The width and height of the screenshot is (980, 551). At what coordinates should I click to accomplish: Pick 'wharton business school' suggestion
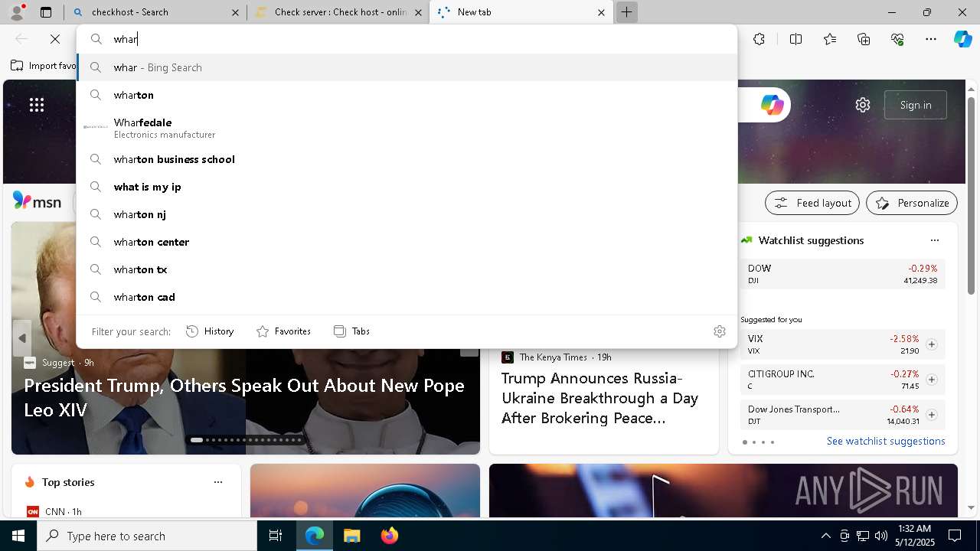407,159
